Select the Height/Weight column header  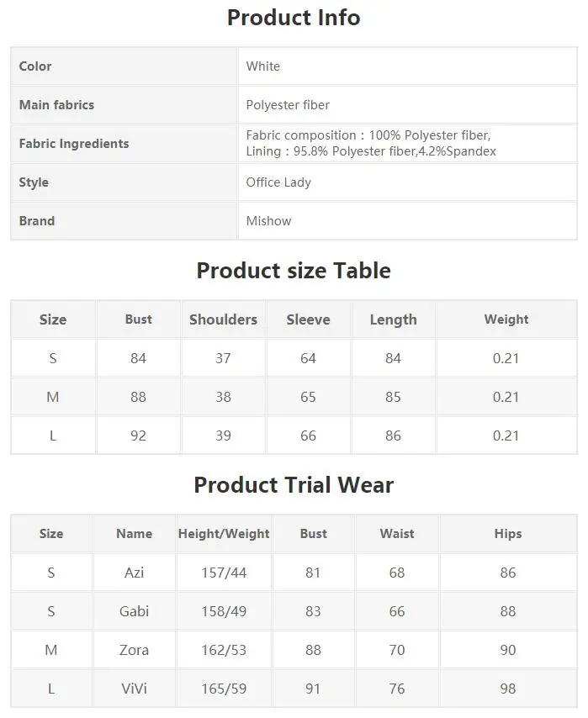point(224,534)
